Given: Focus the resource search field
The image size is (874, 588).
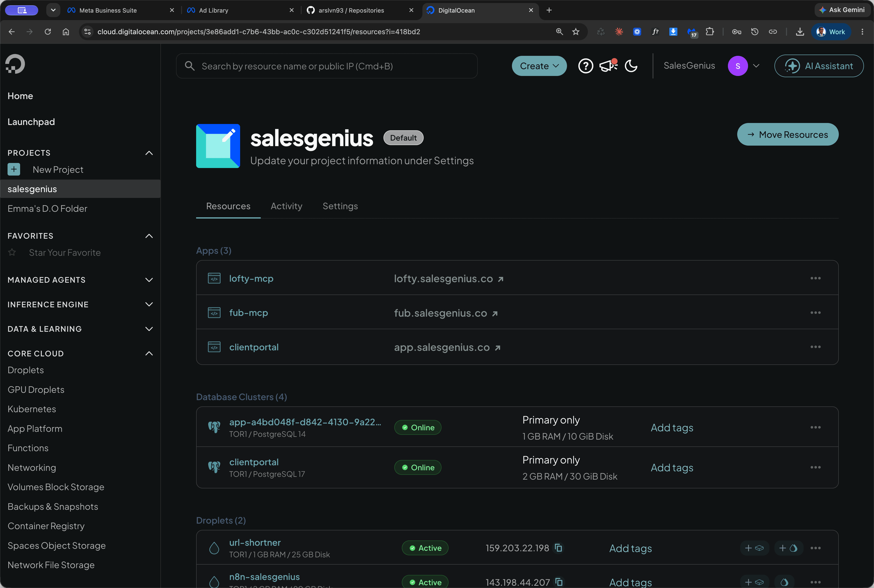Looking at the screenshot, I should point(327,66).
